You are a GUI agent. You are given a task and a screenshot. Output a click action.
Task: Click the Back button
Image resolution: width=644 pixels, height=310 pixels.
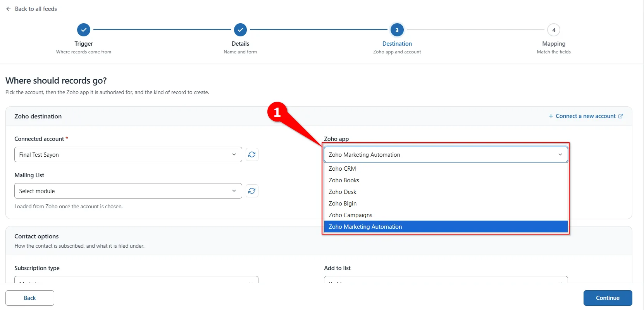pyautogui.click(x=30, y=298)
